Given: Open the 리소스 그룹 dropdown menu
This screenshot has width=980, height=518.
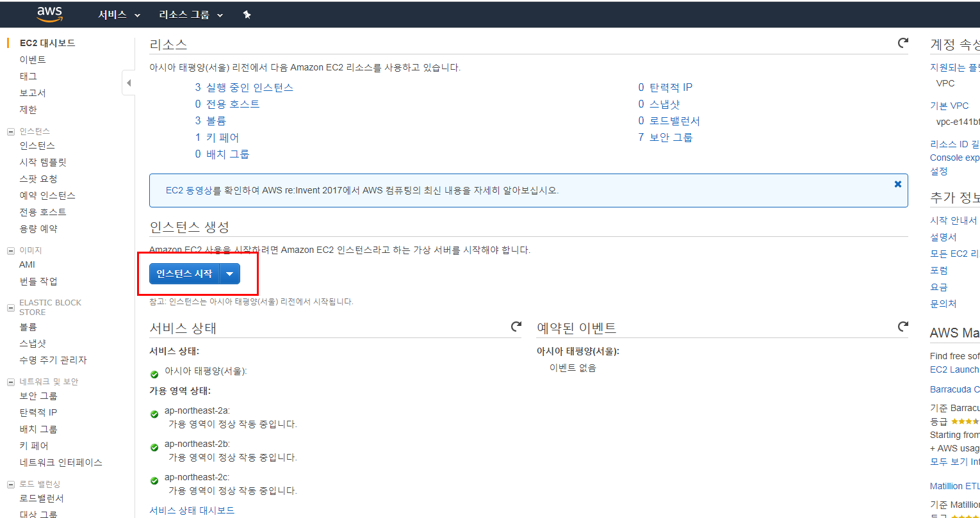Looking at the screenshot, I should tap(191, 15).
